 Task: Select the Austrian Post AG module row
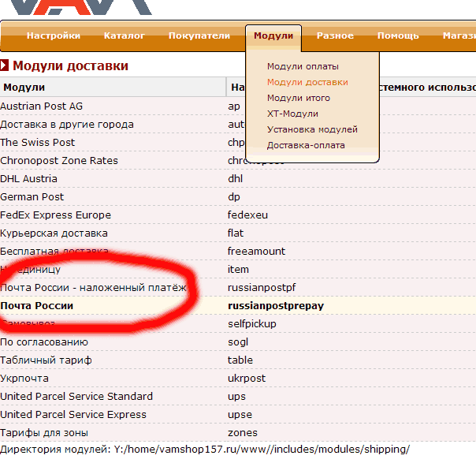[42, 106]
